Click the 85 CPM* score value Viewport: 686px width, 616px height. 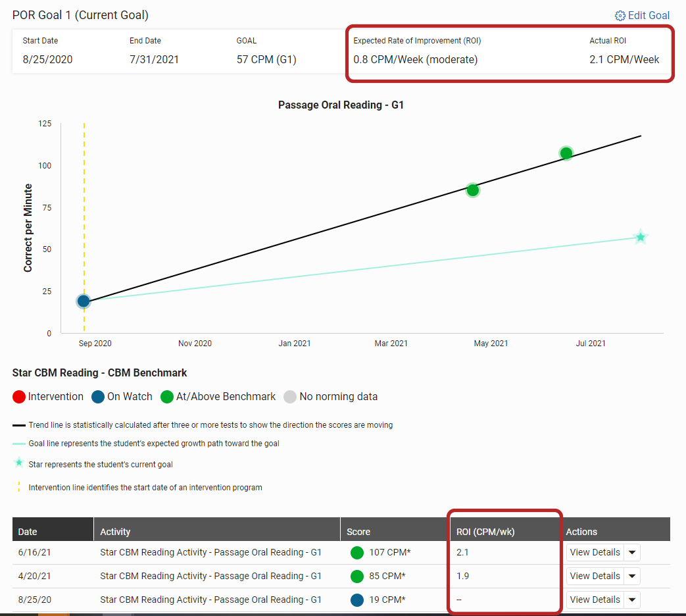coord(387,576)
